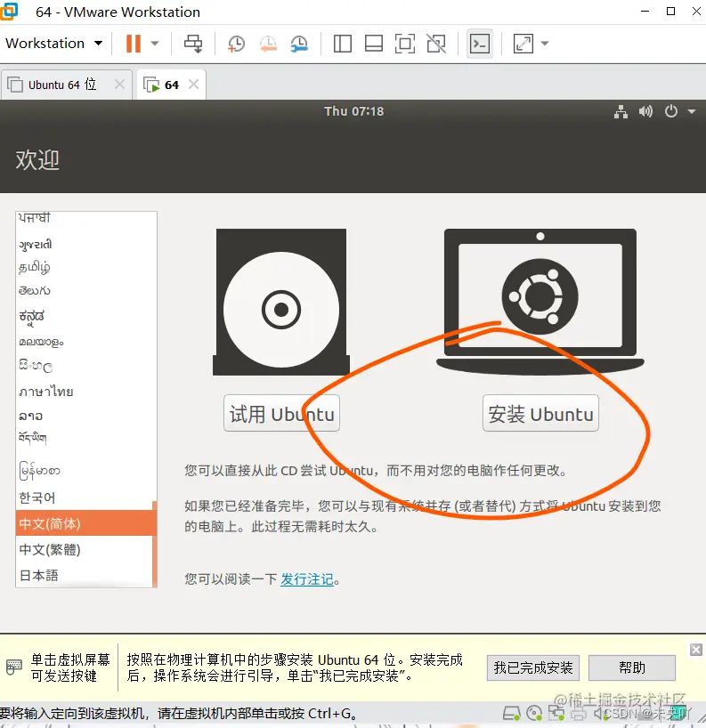706x728 pixels.
Task: Click the language list scrollbar
Action: [x=155, y=543]
